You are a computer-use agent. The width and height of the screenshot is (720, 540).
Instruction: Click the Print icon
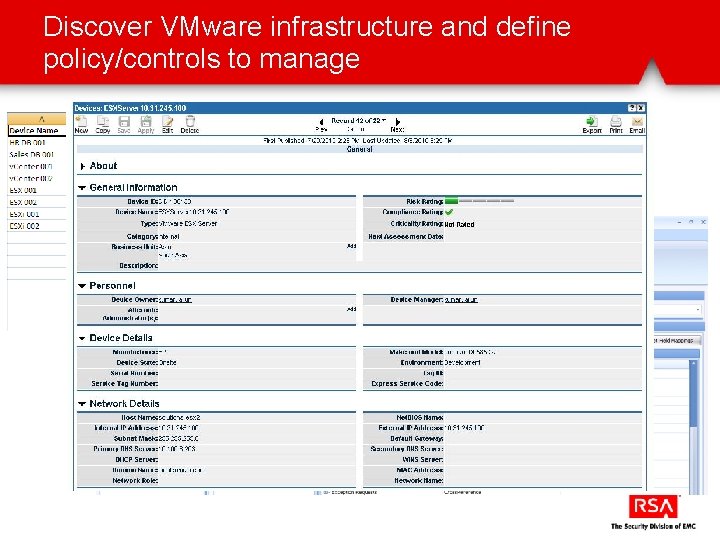[616, 122]
